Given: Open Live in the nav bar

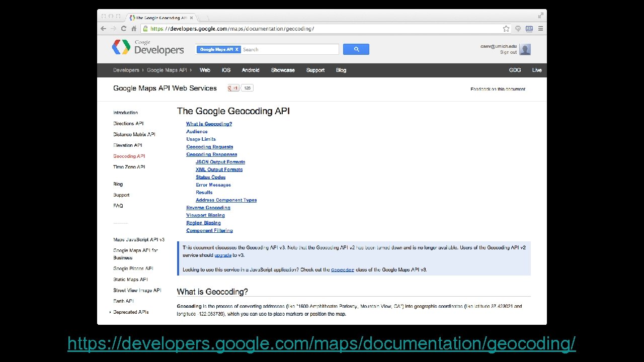Looking at the screenshot, I should click(x=537, y=70).
